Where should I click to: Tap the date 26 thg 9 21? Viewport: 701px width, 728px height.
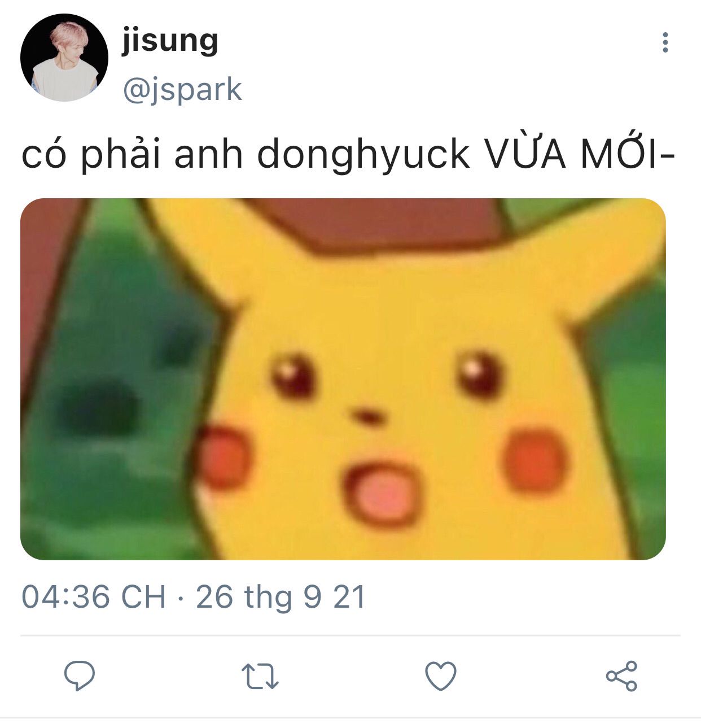[281, 597]
